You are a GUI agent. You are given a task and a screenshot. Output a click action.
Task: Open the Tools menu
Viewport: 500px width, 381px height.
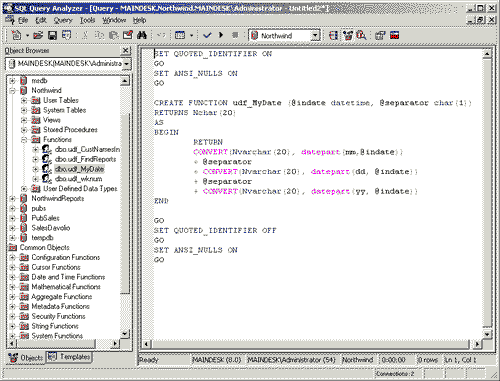87,20
